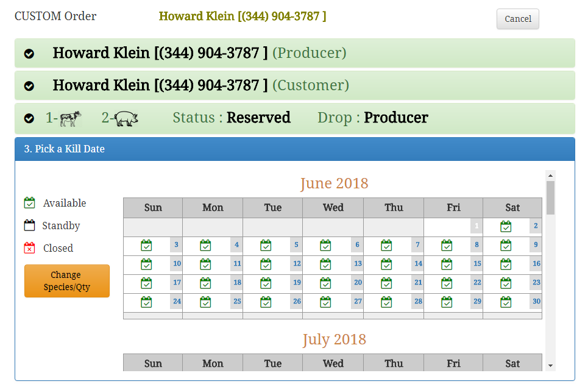This screenshot has height=384, width=588.
Task: Click the cow species icon
Action: click(x=71, y=119)
